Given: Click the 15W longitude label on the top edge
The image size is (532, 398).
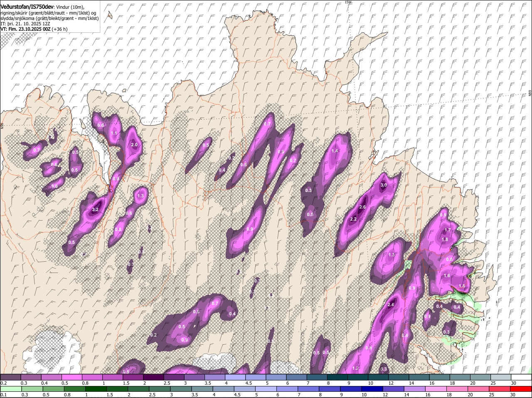Looking at the screenshot, I should (348, 2).
